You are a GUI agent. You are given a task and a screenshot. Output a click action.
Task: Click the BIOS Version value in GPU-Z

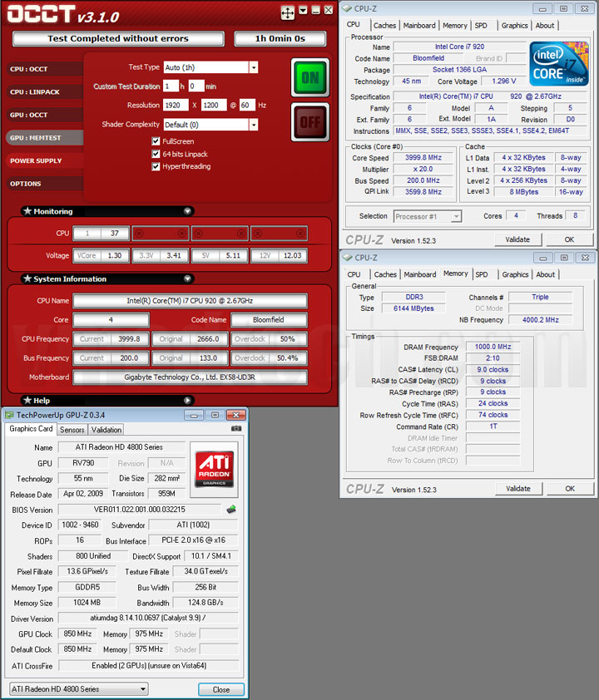click(x=140, y=510)
